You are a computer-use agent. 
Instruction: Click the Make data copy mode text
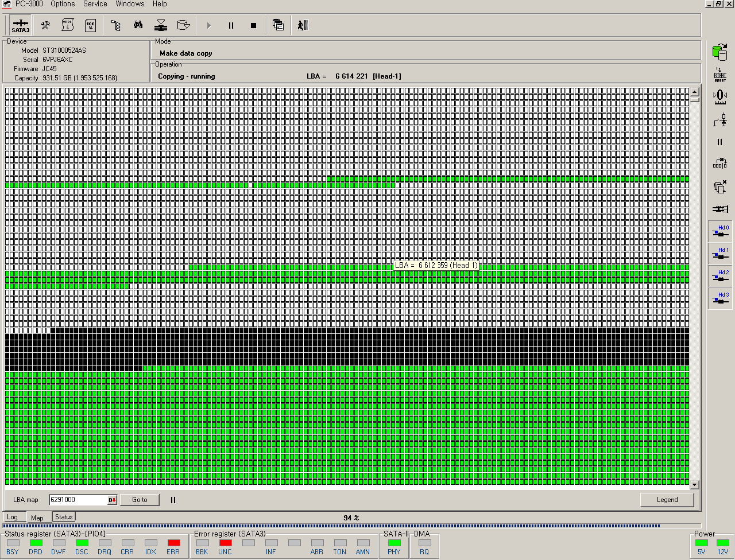click(185, 53)
